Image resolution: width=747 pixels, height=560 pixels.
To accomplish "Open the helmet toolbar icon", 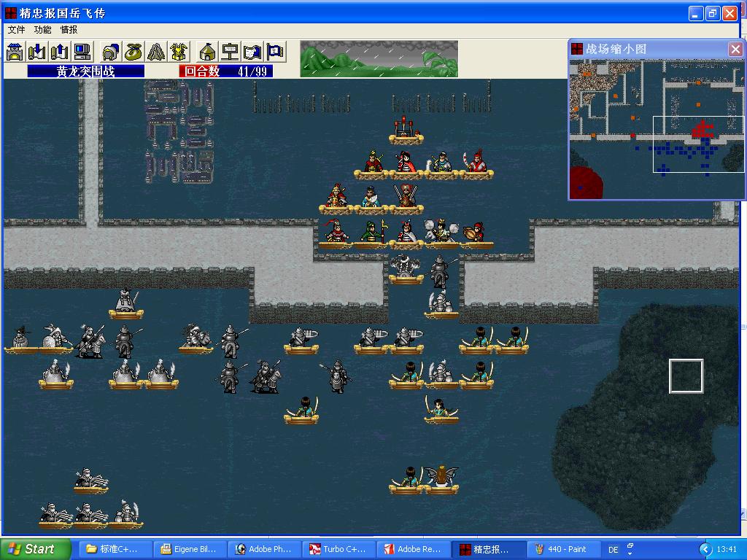I will (111, 52).
